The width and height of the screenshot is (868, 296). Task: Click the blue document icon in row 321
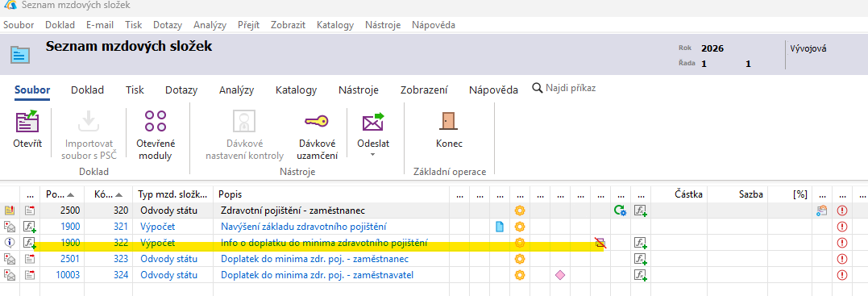(x=500, y=227)
